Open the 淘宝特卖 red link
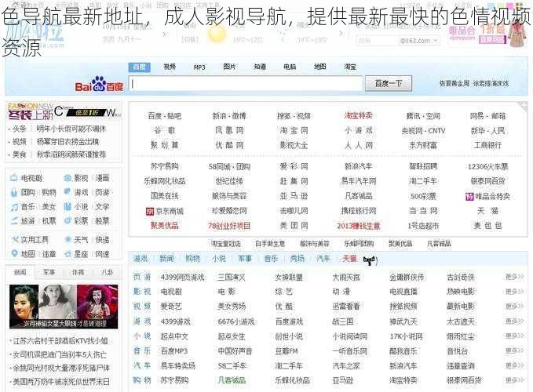 click(x=358, y=116)
